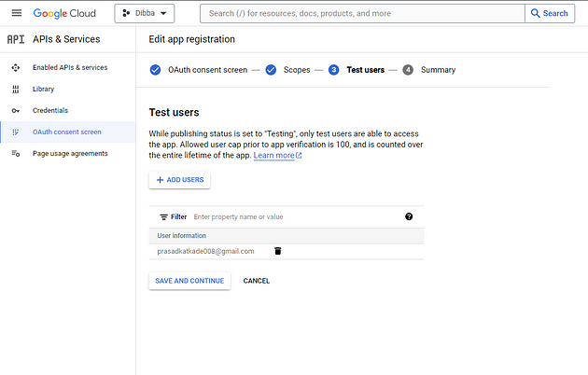Viewport: 588px width, 375px height.
Task: Click the Edit app registration title
Action: point(192,39)
